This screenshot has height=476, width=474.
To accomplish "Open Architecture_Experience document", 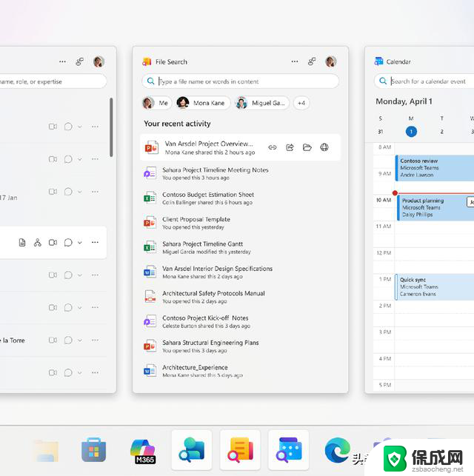I will pos(240,371).
